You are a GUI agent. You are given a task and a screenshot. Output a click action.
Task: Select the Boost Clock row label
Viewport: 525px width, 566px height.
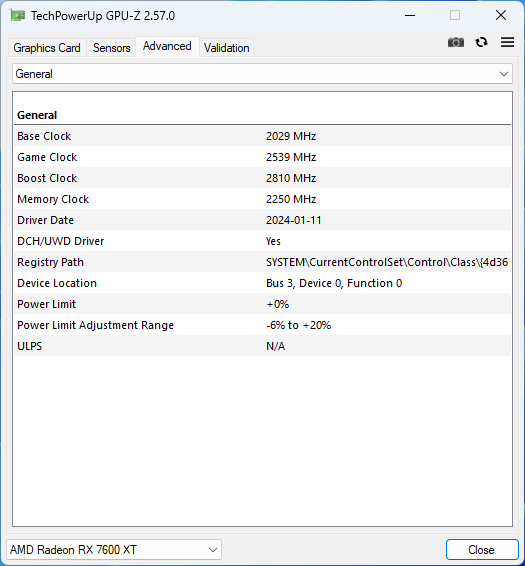pyautogui.click(x=47, y=178)
